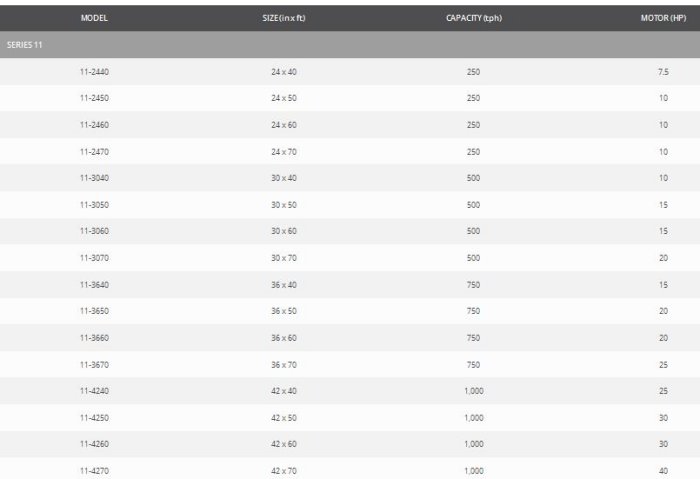700x479 pixels.
Task: Select the SERIES 11 group row
Action: 24,45
